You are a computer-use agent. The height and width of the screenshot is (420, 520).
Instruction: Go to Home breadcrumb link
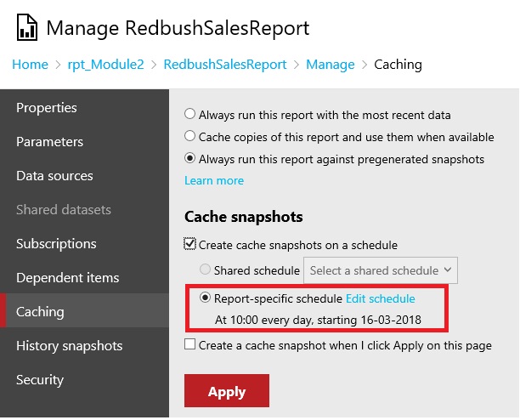tap(30, 65)
